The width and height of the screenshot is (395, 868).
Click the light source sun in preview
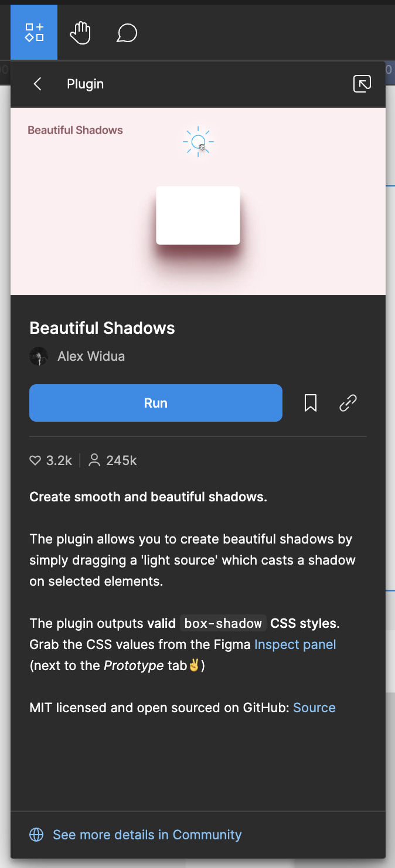coord(198,142)
